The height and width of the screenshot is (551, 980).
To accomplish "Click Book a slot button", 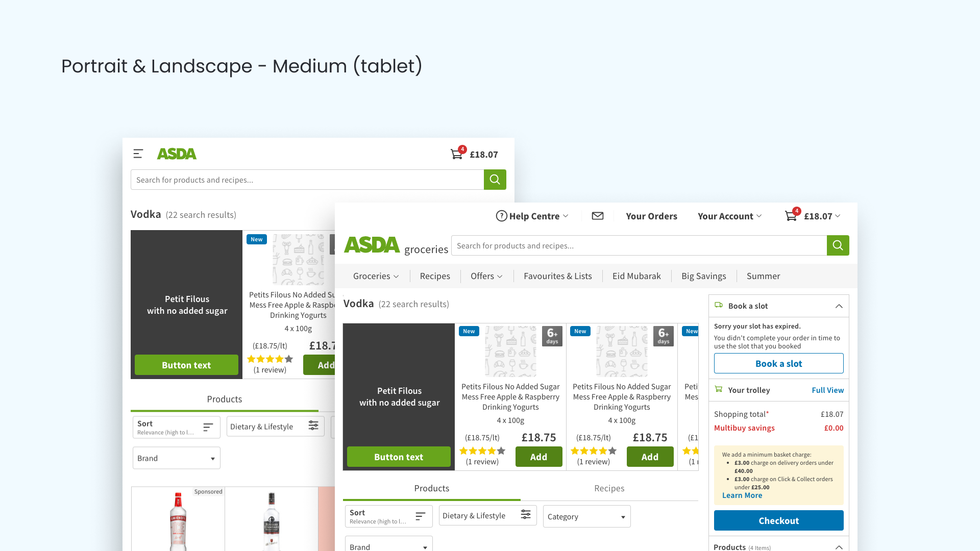I will pyautogui.click(x=778, y=363).
